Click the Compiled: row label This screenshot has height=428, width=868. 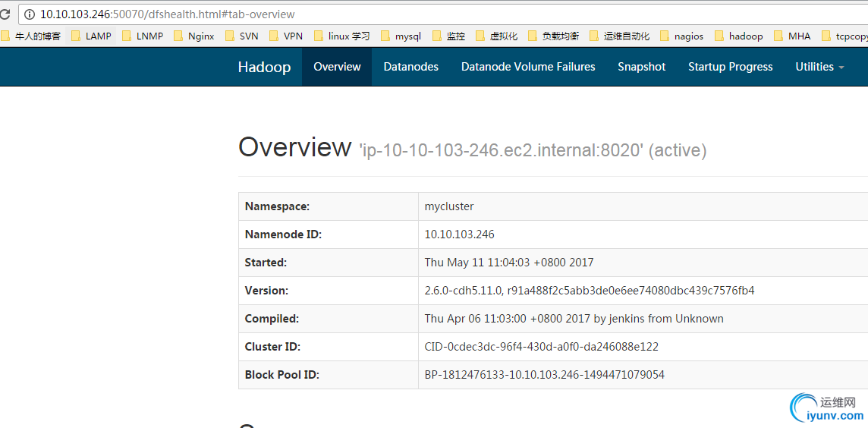[272, 319]
